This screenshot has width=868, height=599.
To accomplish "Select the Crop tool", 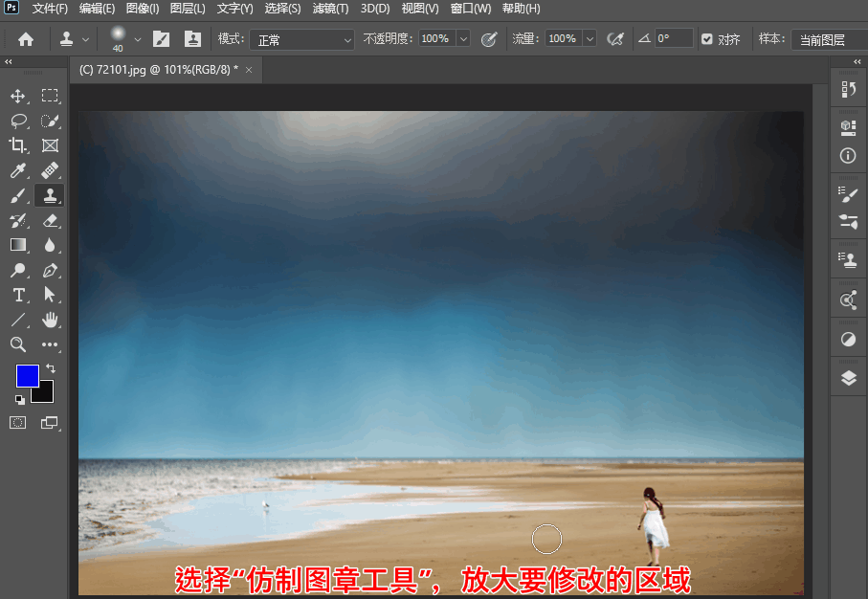I will (x=18, y=145).
